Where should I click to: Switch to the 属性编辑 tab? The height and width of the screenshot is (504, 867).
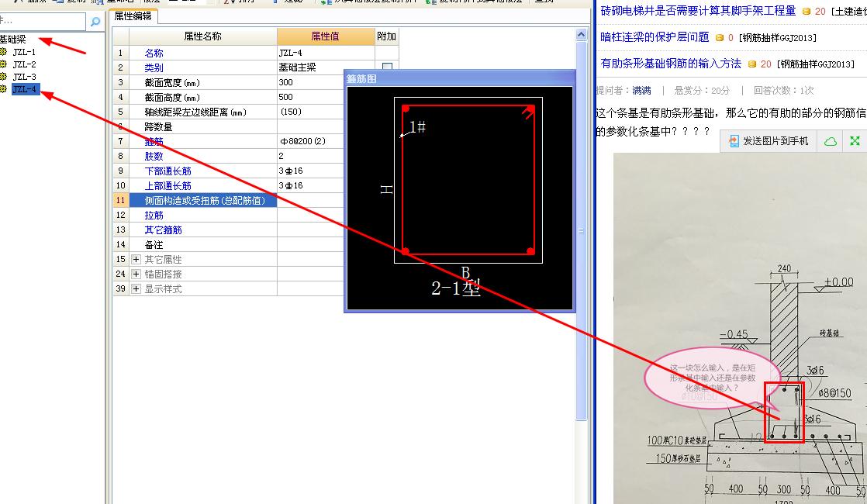[x=133, y=16]
